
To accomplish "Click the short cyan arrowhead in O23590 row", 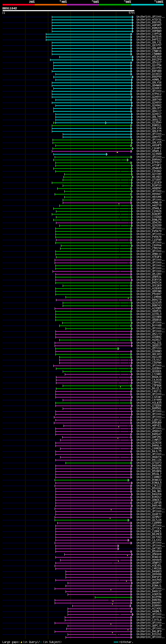I will [106, 123].
